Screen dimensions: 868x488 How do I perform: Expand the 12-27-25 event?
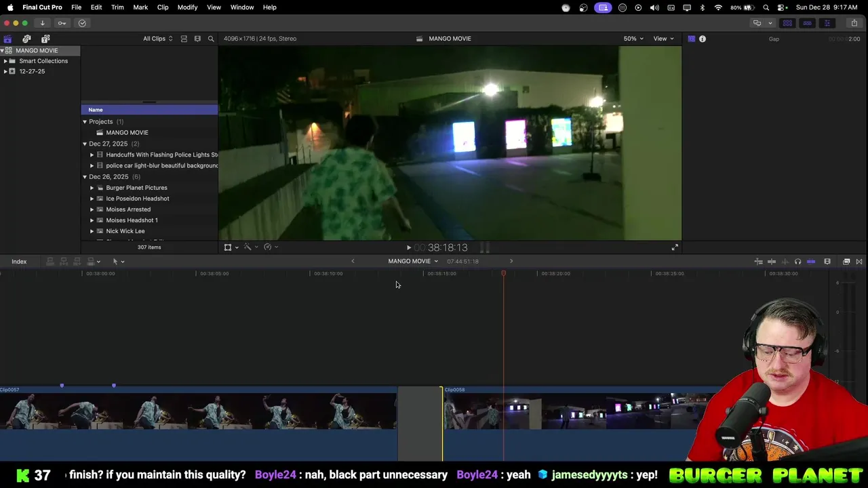pos(5,71)
